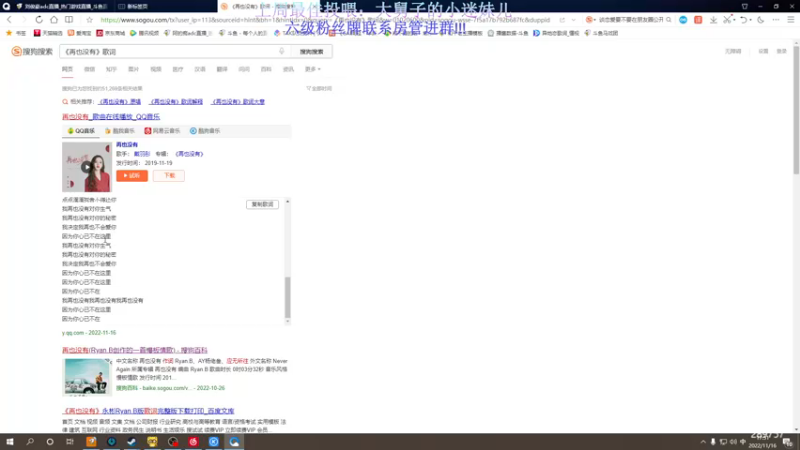The width and height of the screenshot is (800, 450).
Task: Select the Kugou music source tab
Action: coord(205,131)
